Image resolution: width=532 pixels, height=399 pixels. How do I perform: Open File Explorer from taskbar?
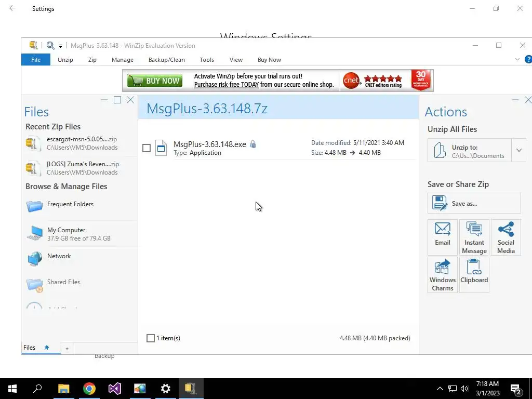[x=63, y=389]
